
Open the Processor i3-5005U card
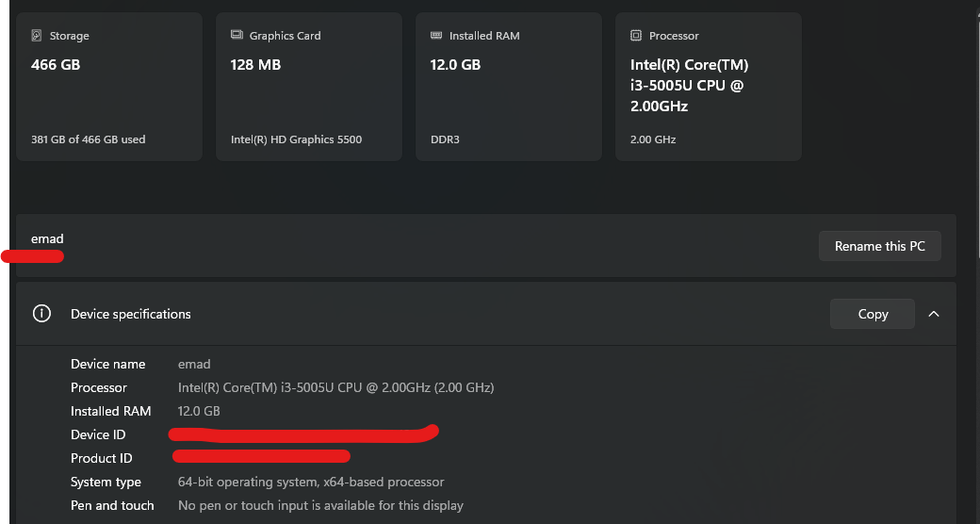[x=708, y=87]
